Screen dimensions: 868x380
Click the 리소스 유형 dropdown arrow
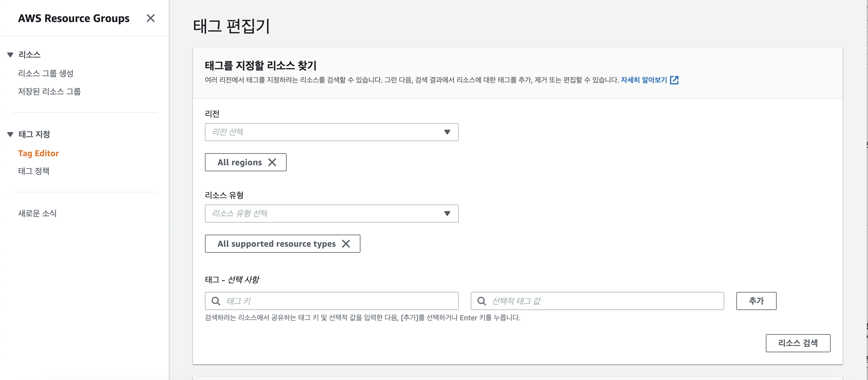[447, 214]
